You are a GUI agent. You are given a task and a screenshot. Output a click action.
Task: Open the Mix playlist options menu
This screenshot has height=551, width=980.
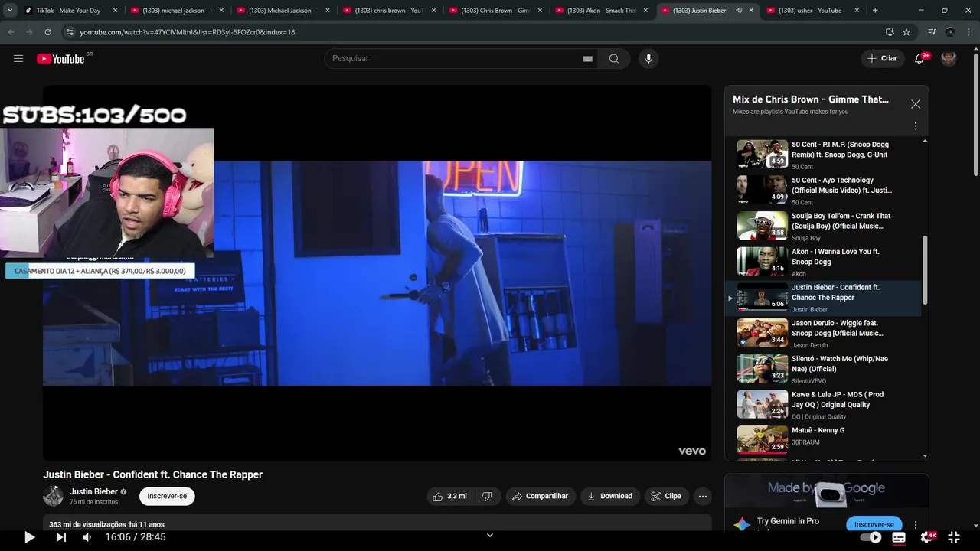click(x=915, y=126)
